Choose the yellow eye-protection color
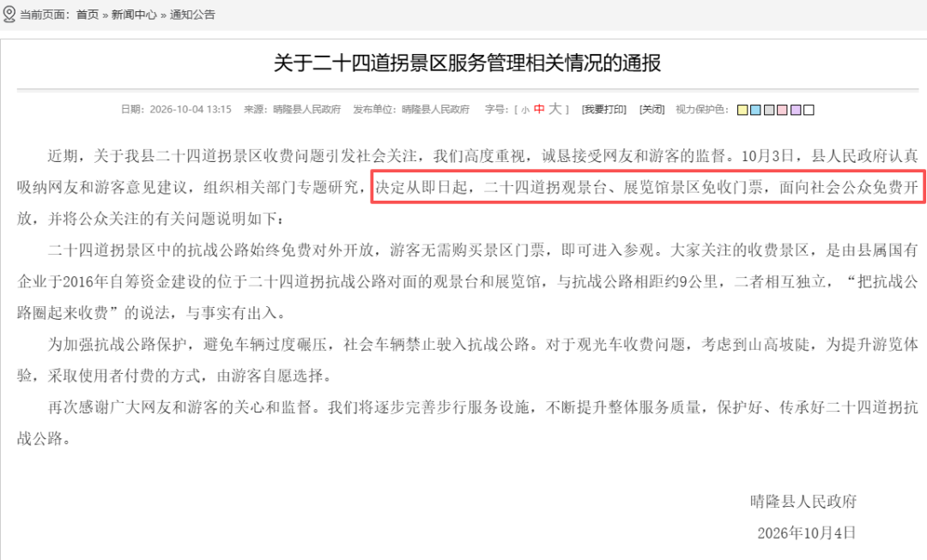The width and height of the screenshot is (927, 560). coord(742,110)
